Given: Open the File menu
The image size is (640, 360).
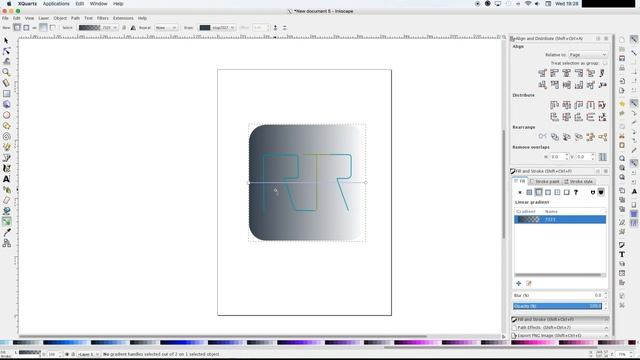Looking at the screenshot, I should pos(5,18).
